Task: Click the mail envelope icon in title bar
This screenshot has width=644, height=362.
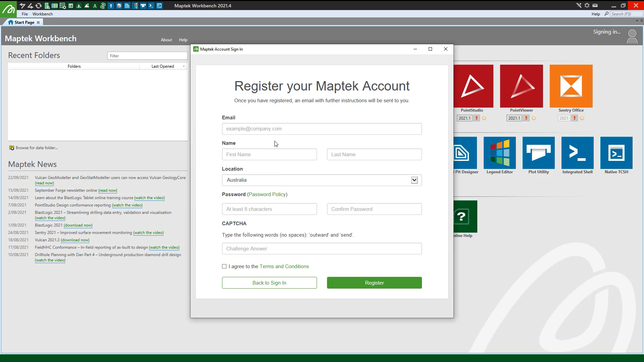Action: pos(595,5)
